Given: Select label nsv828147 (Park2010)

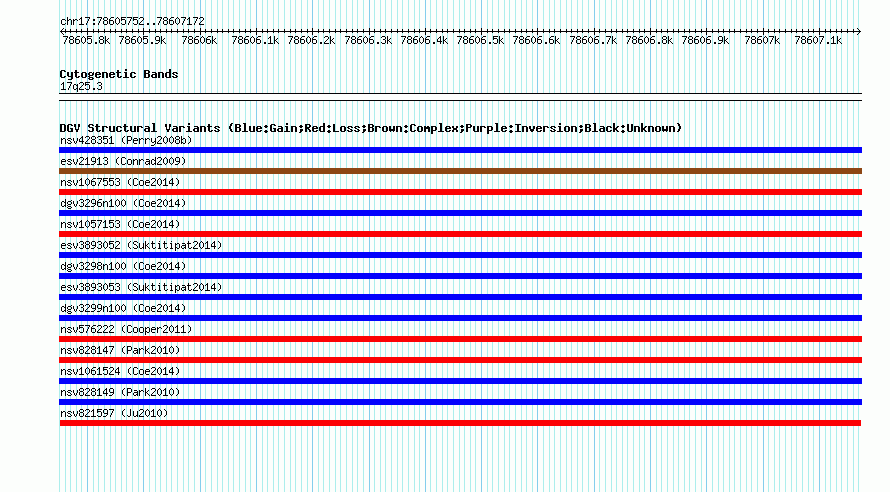Looking at the screenshot, I should (x=120, y=350).
